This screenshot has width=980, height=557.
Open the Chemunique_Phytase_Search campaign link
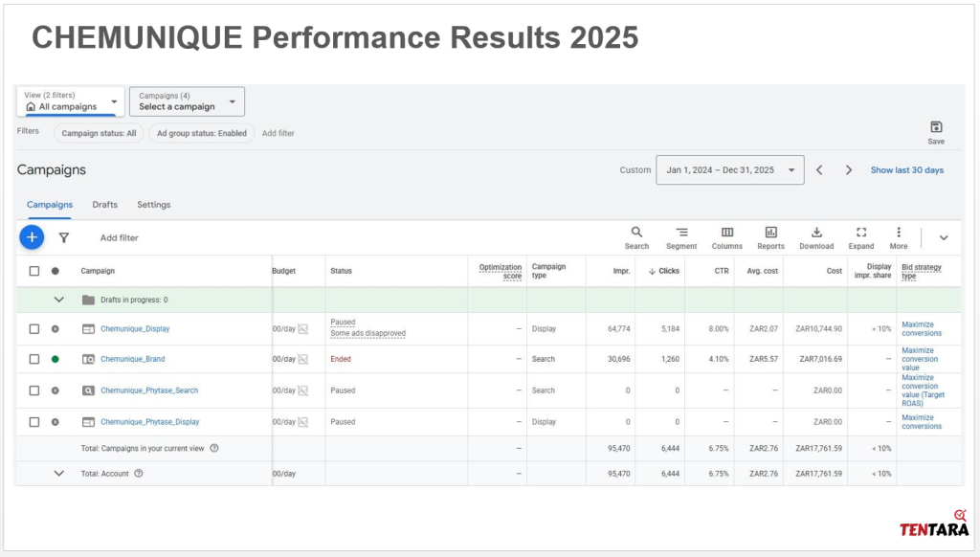click(x=149, y=390)
